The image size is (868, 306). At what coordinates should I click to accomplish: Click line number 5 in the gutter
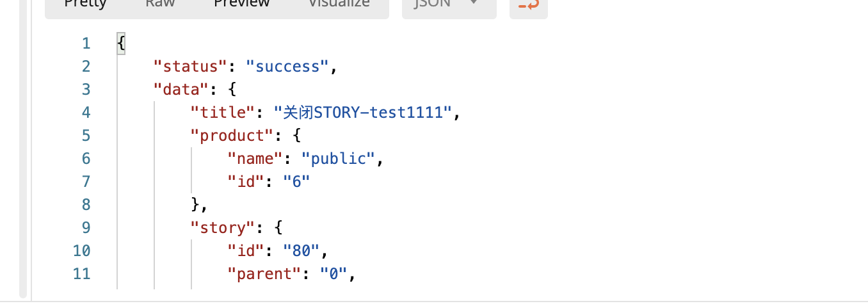(x=86, y=136)
